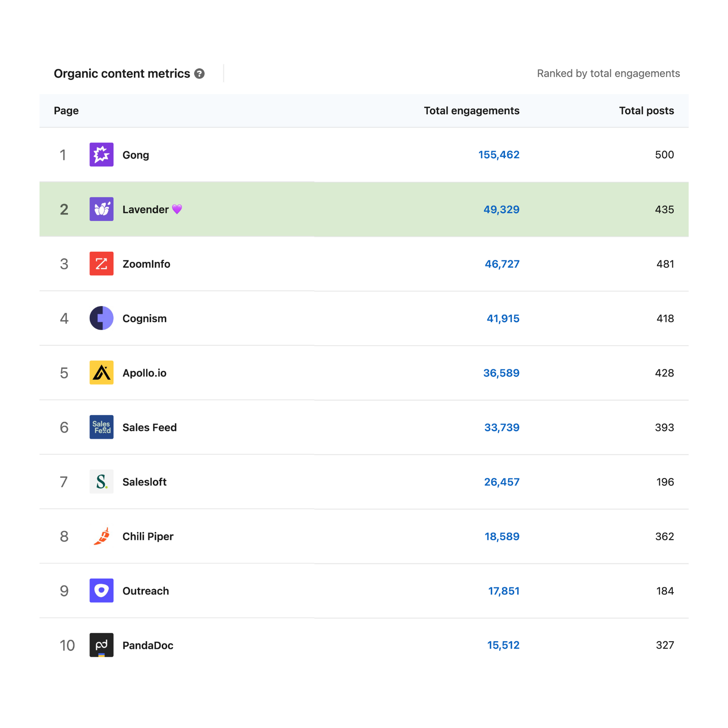Click the PandaDoc black logo icon

pyautogui.click(x=101, y=645)
